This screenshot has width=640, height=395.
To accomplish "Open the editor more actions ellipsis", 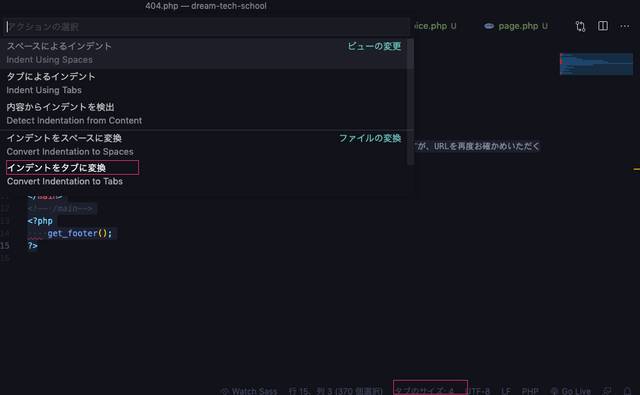I will 624,27.
